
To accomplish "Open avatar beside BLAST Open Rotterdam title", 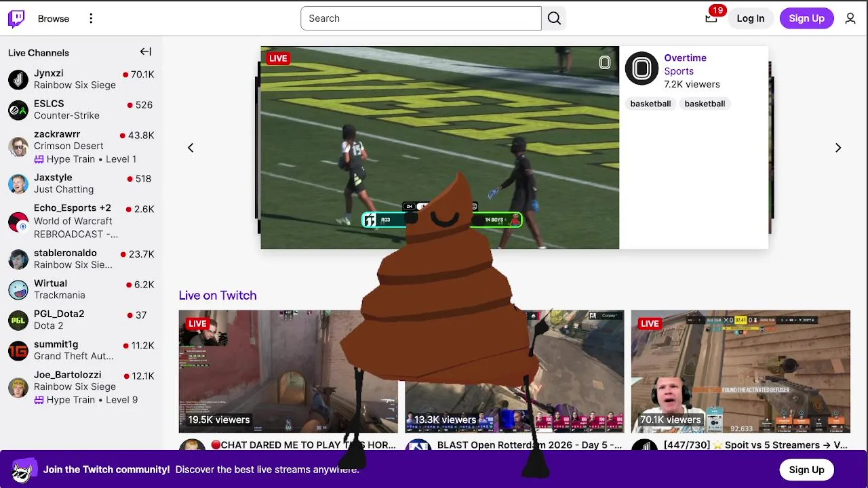I will (418, 446).
